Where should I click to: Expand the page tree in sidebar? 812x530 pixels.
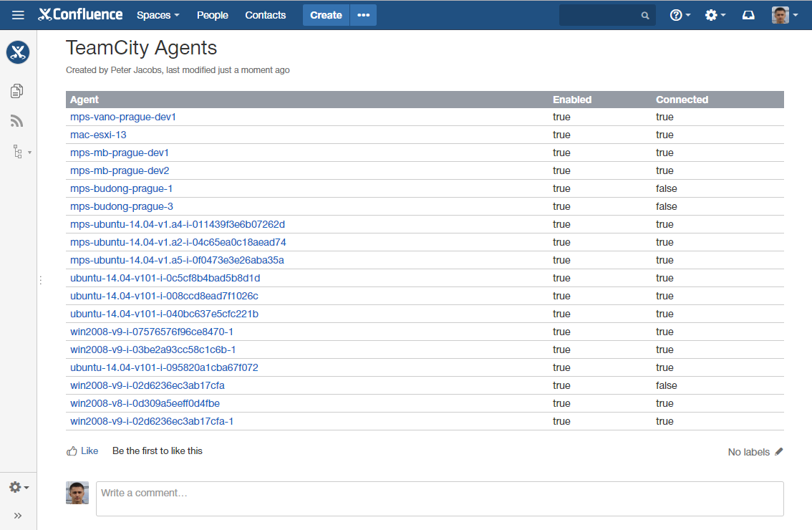coord(20,152)
